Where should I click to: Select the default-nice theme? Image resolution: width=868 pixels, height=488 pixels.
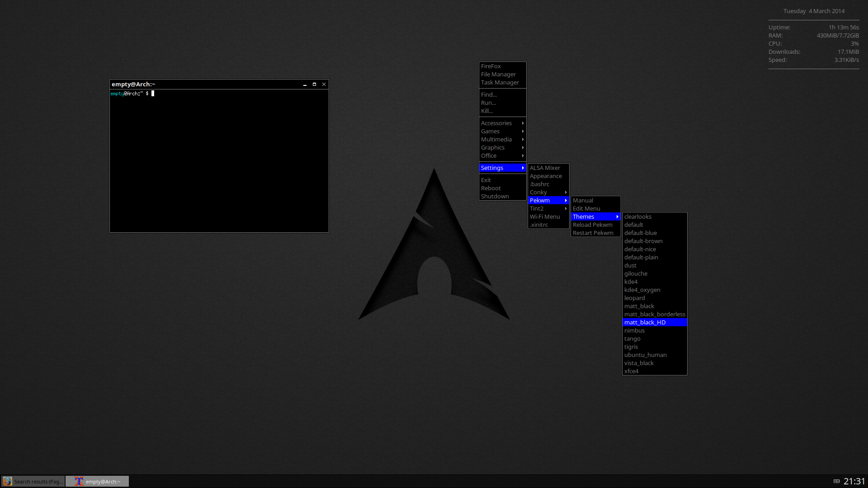(x=655, y=249)
